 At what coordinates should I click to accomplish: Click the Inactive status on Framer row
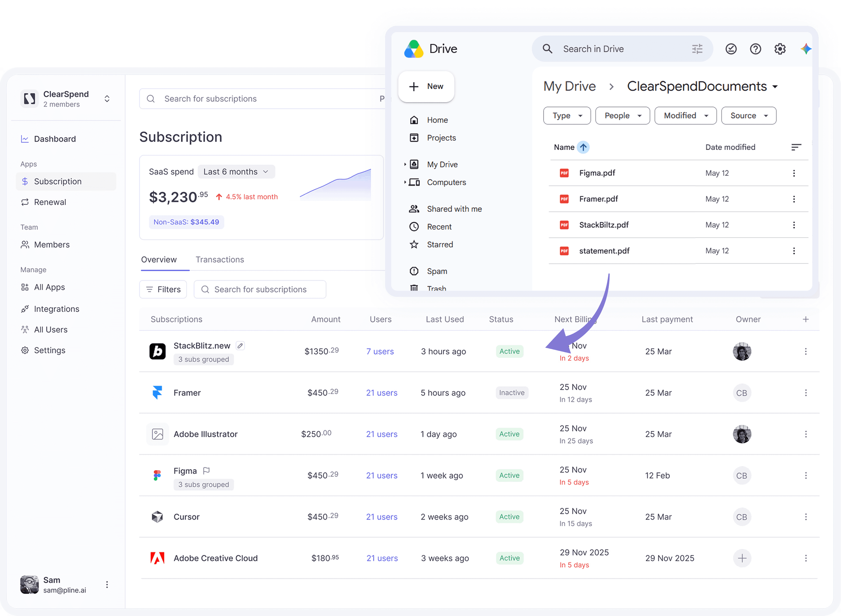click(x=512, y=393)
